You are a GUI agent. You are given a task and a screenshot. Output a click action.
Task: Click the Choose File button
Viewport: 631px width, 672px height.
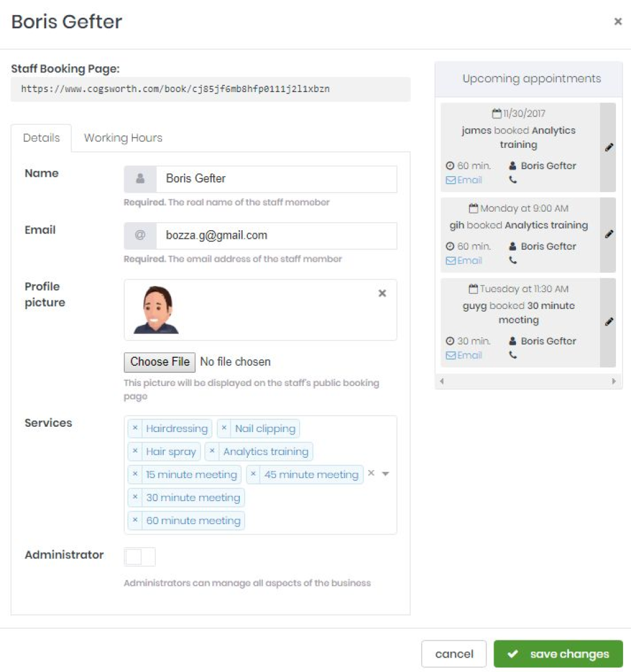160,362
